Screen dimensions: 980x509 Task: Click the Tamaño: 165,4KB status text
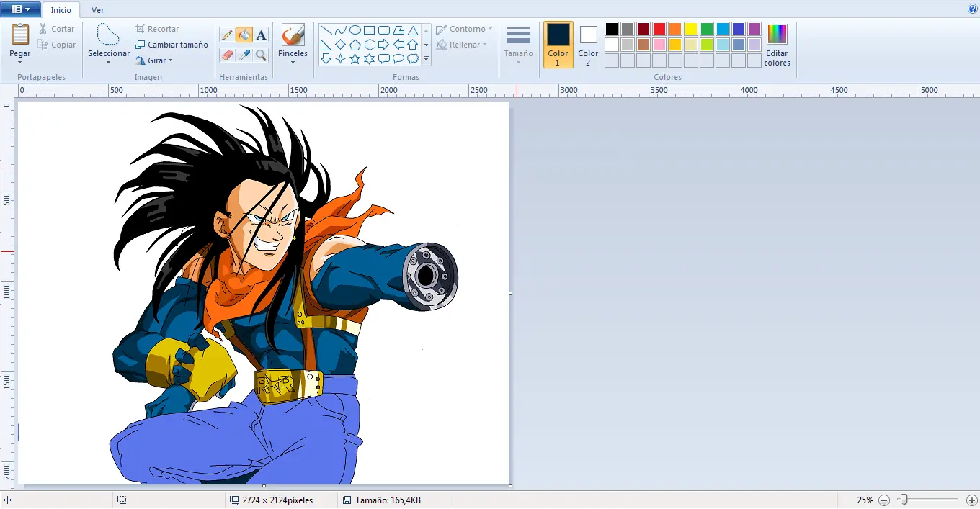(388, 500)
